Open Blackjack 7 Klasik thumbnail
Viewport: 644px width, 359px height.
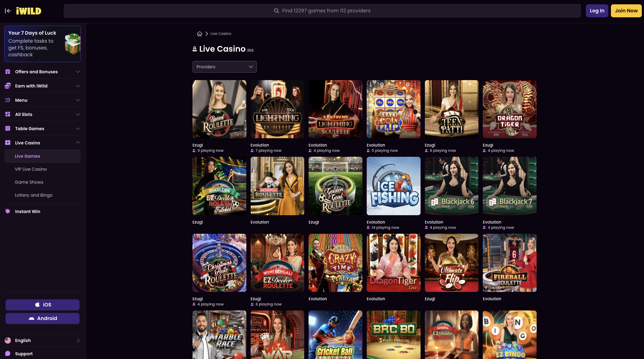pyautogui.click(x=510, y=186)
